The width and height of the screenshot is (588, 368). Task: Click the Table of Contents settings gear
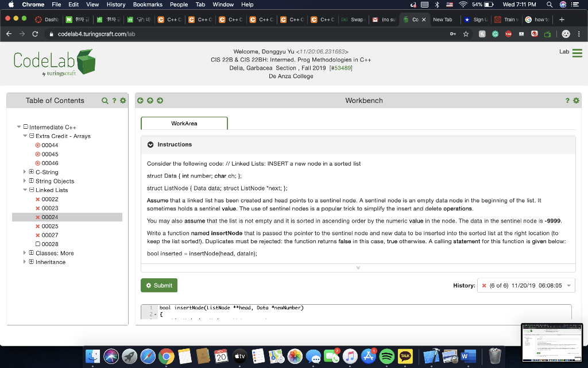tap(122, 100)
